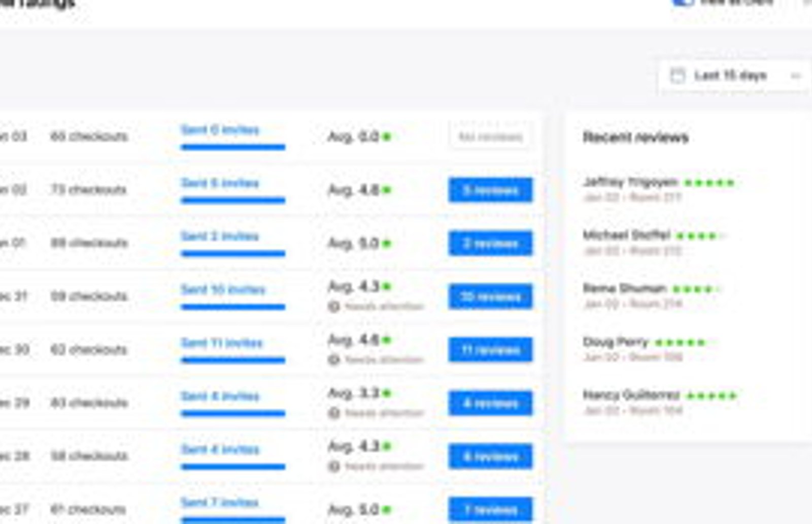Click the Sent 5 invites link
Image resolution: width=812 pixels, height=524 pixels.
[220, 183]
